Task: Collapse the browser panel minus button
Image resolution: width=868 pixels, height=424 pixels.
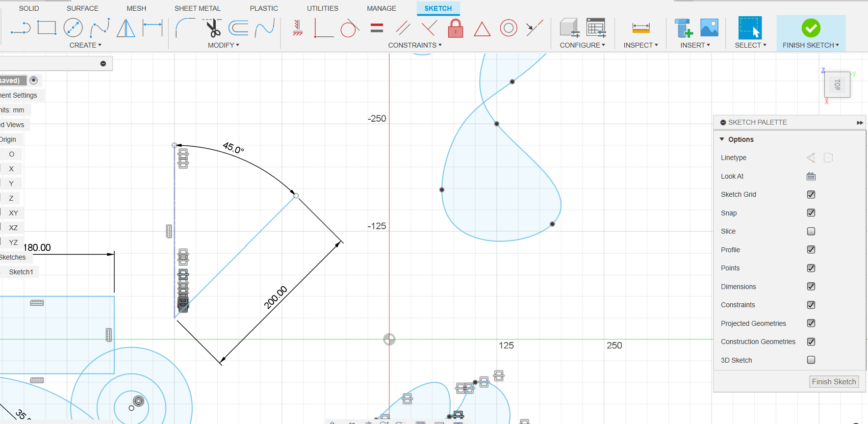Action: pos(103,64)
